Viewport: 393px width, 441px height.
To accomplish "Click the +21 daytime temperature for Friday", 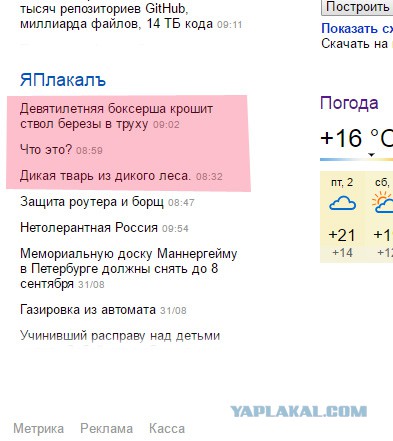I will (342, 235).
